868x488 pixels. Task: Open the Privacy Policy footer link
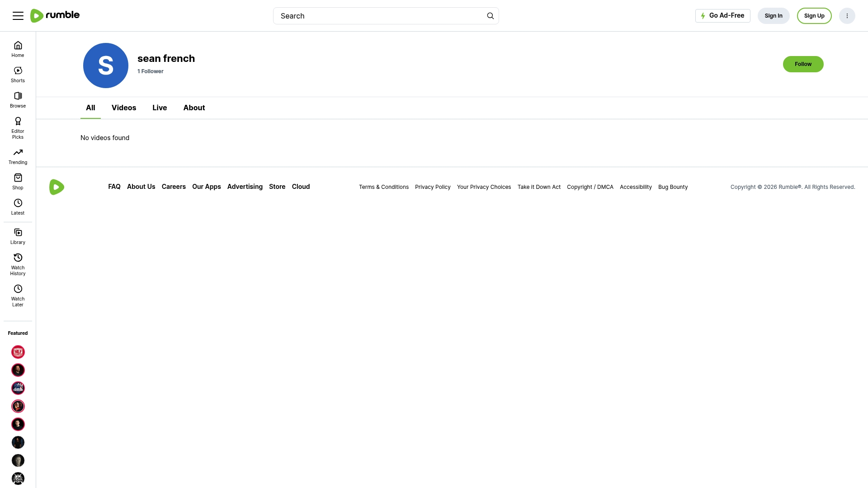point(433,187)
